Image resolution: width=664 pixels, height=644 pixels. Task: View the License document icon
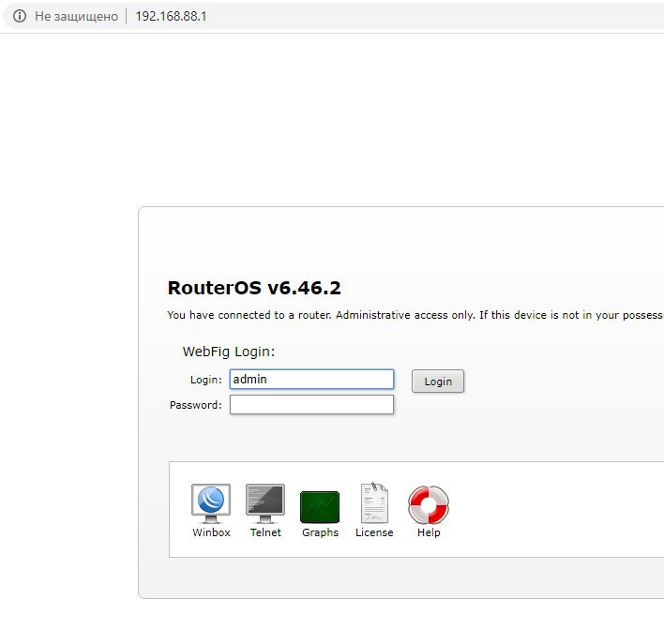(x=374, y=503)
